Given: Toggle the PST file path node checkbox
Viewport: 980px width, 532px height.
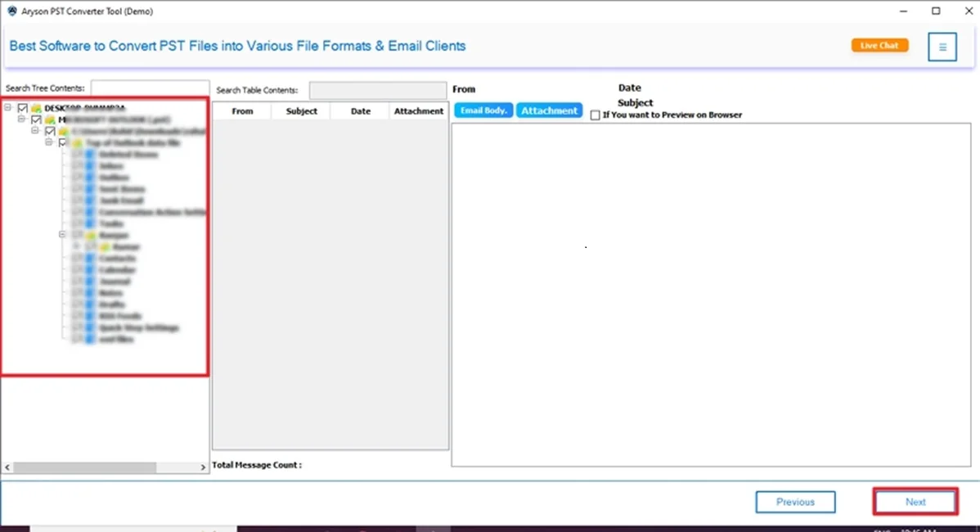Looking at the screenshot, I should [x=50, y=131].
